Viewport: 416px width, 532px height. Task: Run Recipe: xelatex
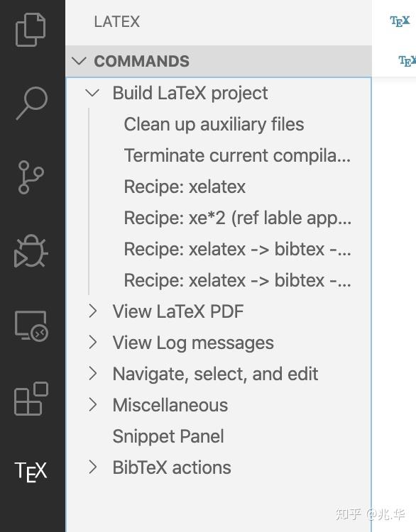point(185,187)
